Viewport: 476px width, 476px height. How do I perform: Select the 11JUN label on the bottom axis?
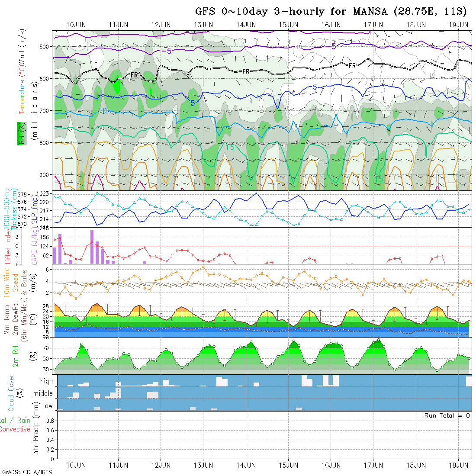point(119,465)
